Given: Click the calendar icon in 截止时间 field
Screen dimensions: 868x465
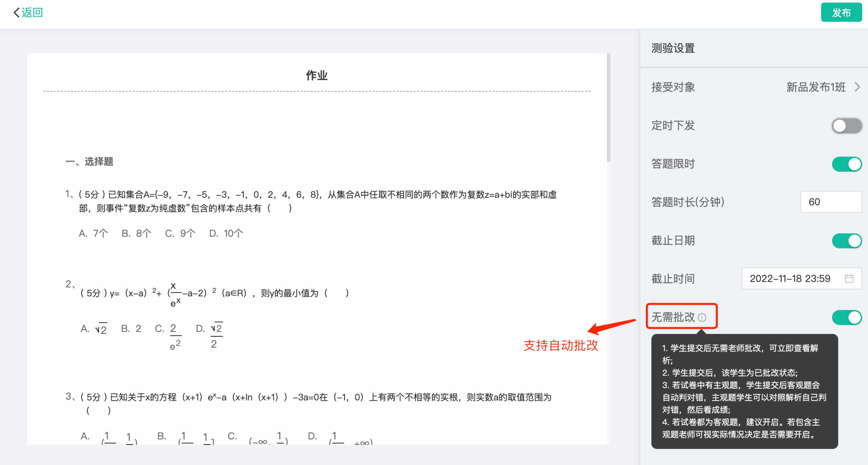Looking at the screenshot, I should (x=849, y=279).
